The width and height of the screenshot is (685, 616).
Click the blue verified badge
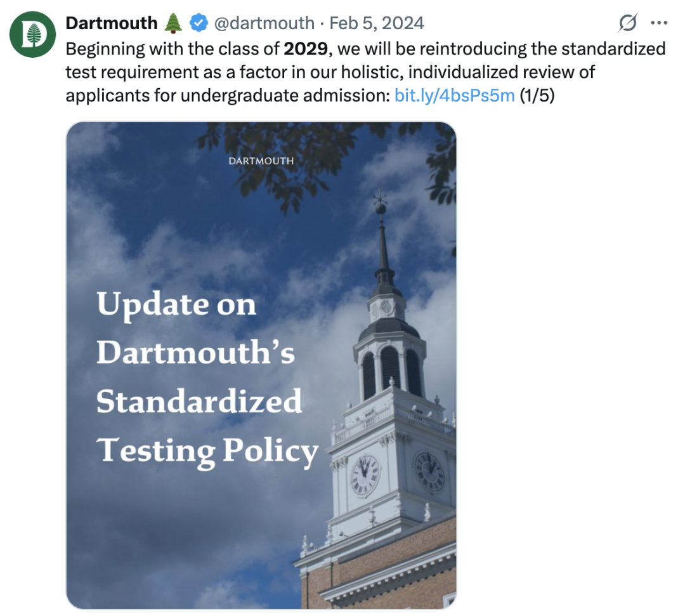199,23
